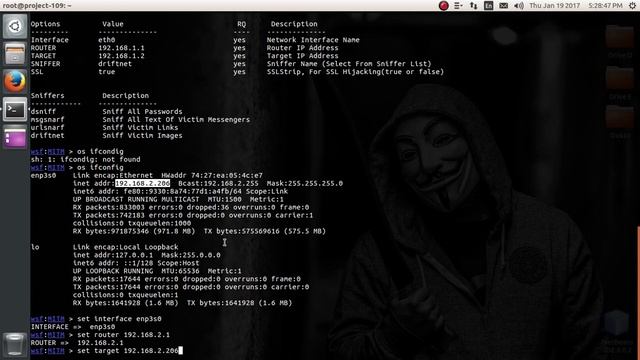Screen dimensions: 640x360
Task: Click the enp3s0 interface name in ifconfig
Action: 43,176
